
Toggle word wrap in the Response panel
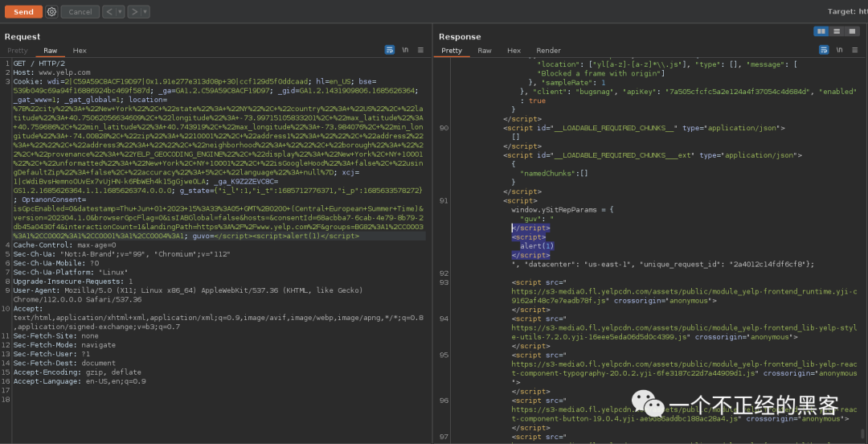[824, 50]
